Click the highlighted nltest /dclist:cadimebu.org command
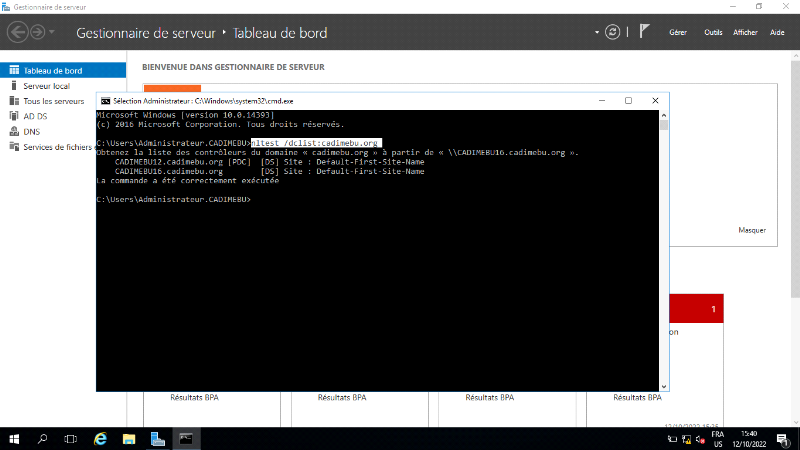 click(316, 143)
